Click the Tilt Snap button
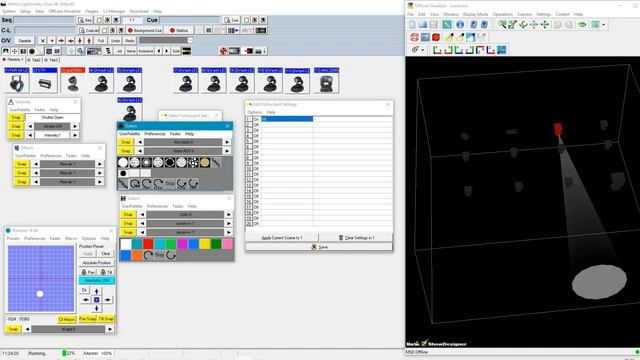The height and width of the screenshot is (360, 640). [106, 318]
